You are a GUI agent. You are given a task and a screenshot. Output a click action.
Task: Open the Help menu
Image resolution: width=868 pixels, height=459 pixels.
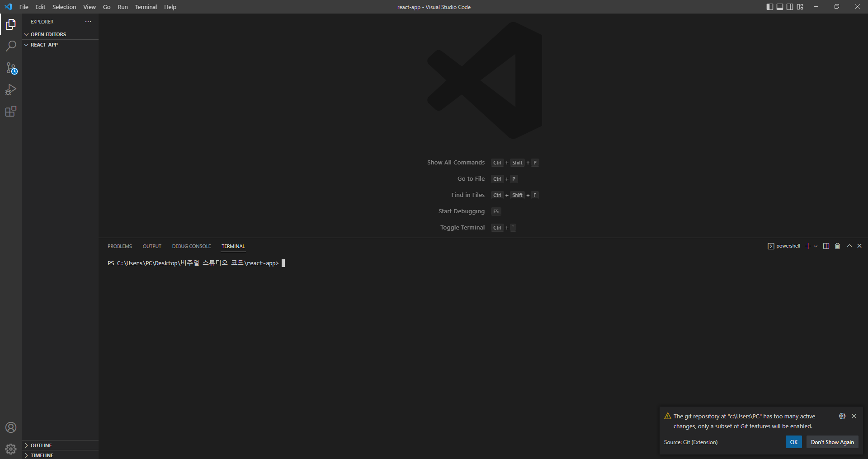[170, 7]
